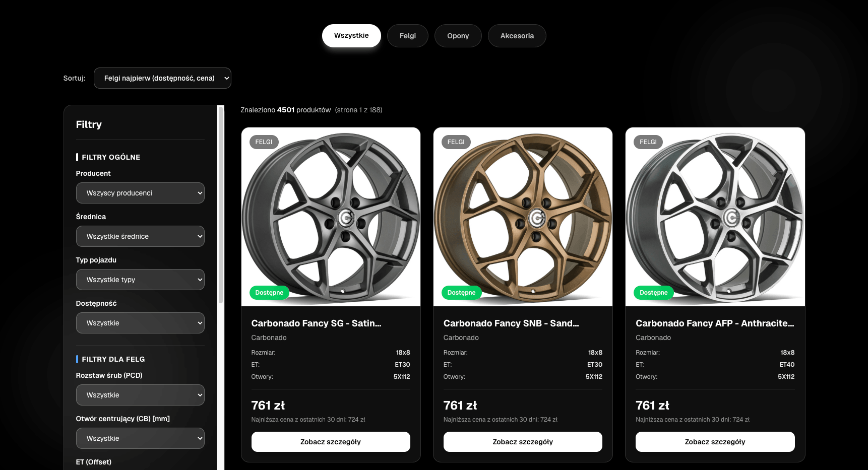Screen dimensions: 868x470
Task: View details for Carbonado Fancy SG
Action: click(331, 442)
